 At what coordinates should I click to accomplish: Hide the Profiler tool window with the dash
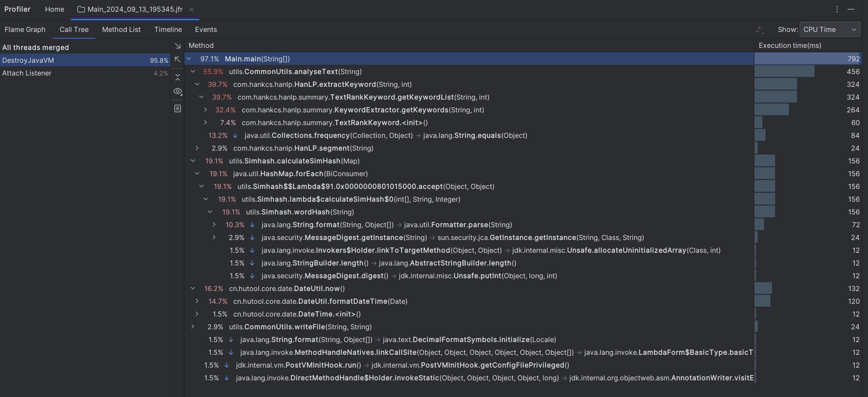pyautogui.click(x=851, y=9)
